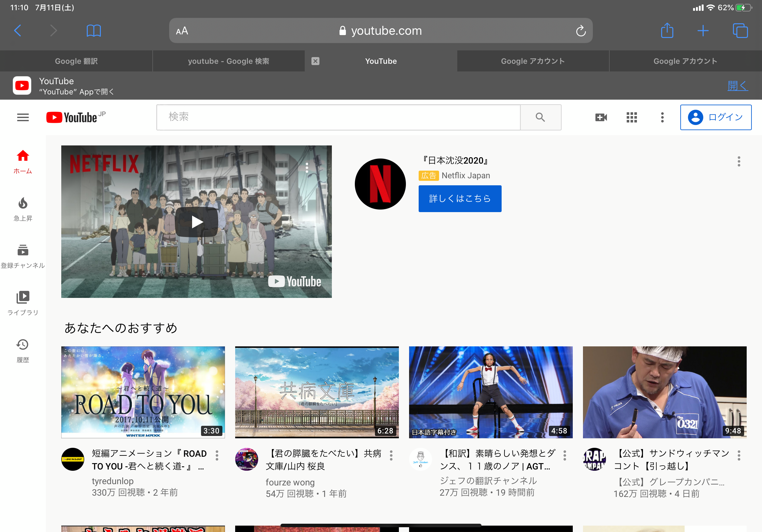Open settings three-dot menu beside login
The width and height of the screenshot is (762, 532).
click(x=662, y=117)
